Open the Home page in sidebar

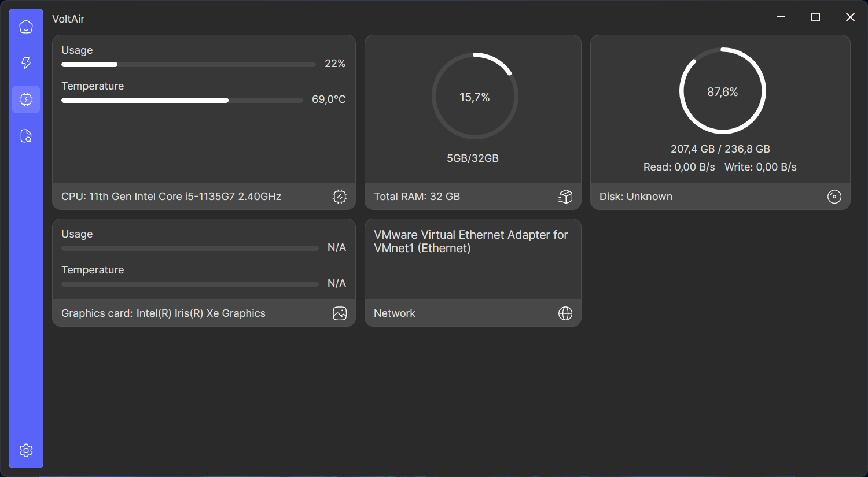[26, 27]
